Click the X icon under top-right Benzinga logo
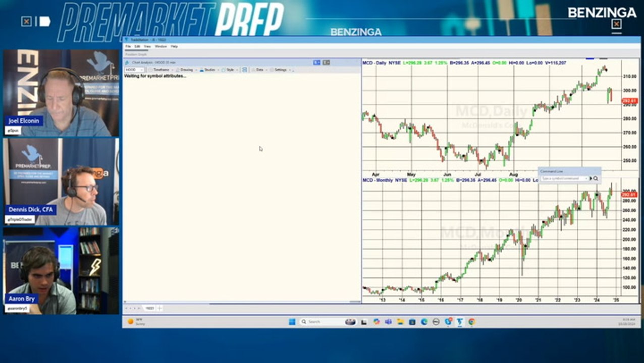The image size is (644, 363). click(x=616, y=24)
